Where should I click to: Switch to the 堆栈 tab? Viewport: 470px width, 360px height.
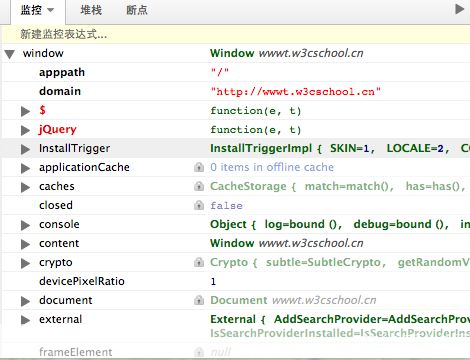coord(91,10)
